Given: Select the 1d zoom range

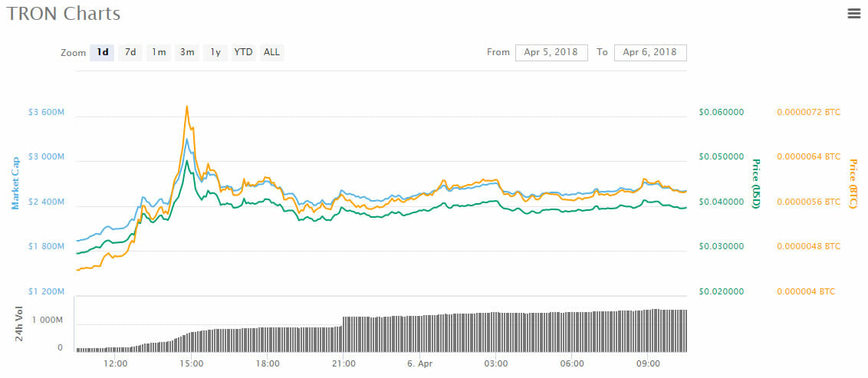Looking at the screenshot, I should click(x=102, y=52).
